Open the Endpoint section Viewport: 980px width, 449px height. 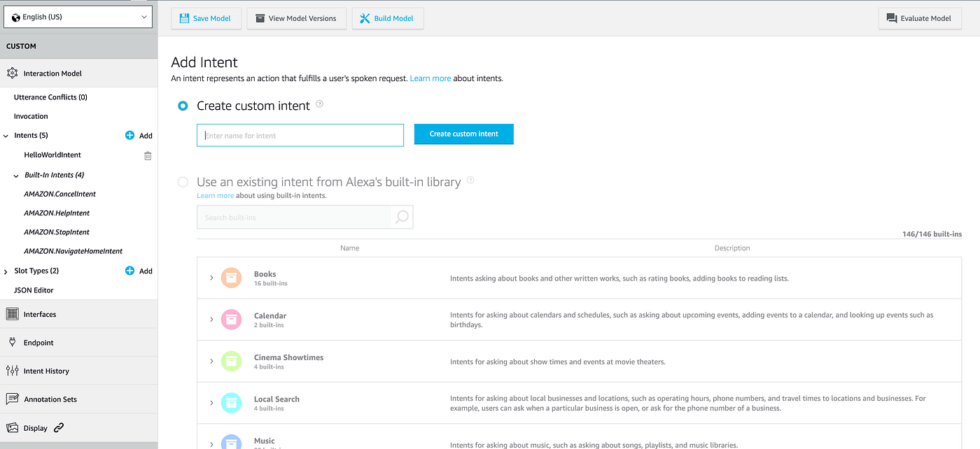[78, 343]
